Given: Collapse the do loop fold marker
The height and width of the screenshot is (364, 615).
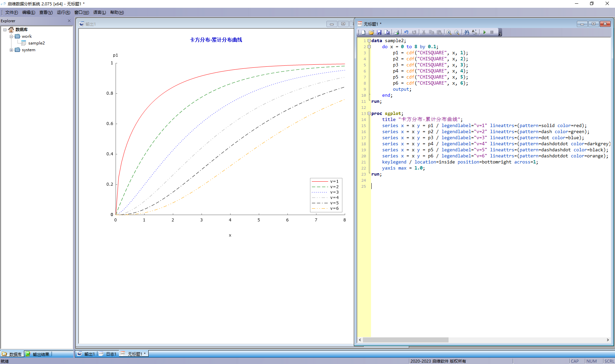Looking at the screenshot, I should point(369,47).
